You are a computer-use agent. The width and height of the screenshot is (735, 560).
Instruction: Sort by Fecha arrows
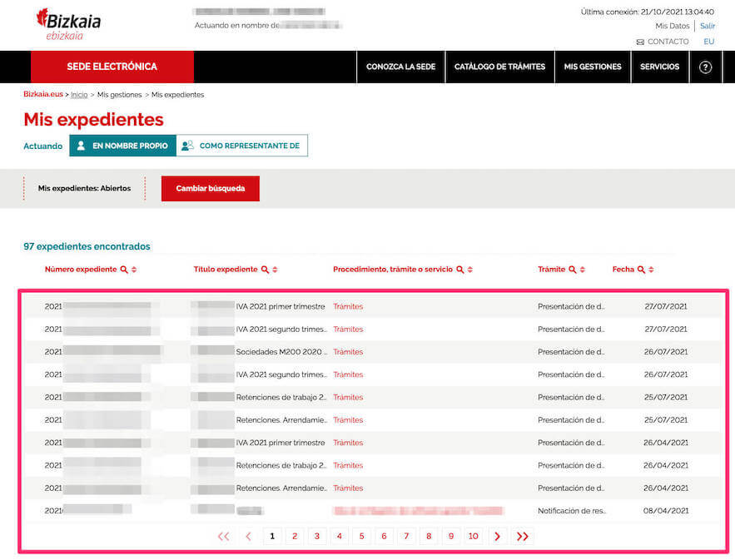pyautogui.click(x=651, y=270)
